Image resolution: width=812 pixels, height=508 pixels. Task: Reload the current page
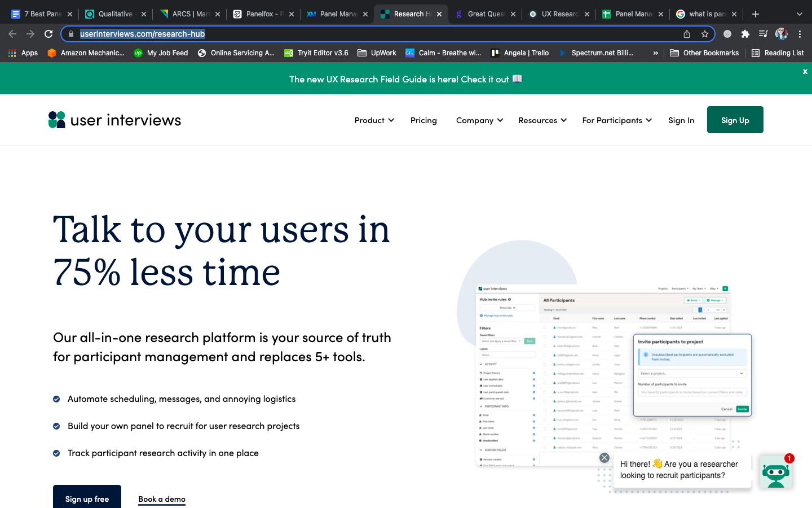tap(48, 34)
